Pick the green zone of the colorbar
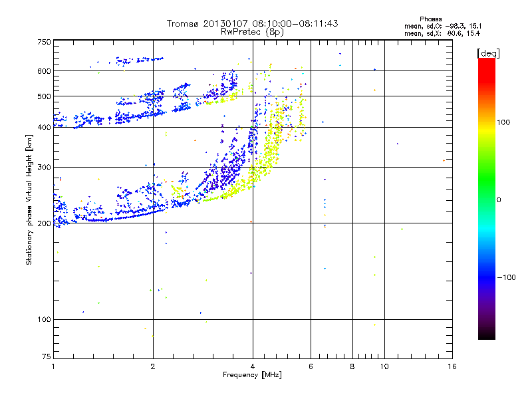 [x=487, y=180]
